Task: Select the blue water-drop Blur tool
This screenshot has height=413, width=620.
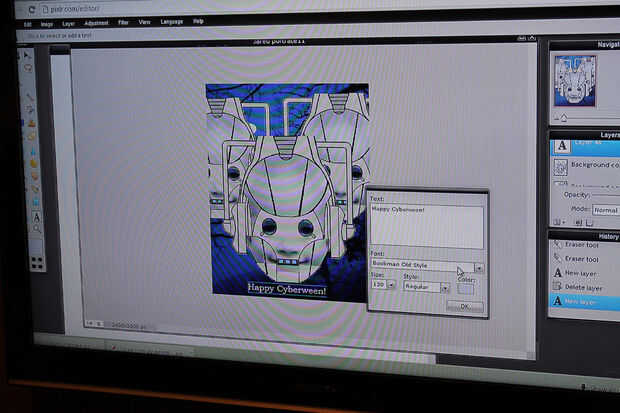Action: [x=33, y=151]
